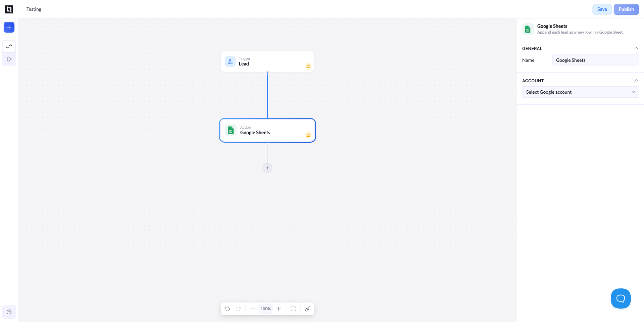The image size is (644, 322).
Task: Select the Google Sheets action node
Action: (x=267, y=130)
